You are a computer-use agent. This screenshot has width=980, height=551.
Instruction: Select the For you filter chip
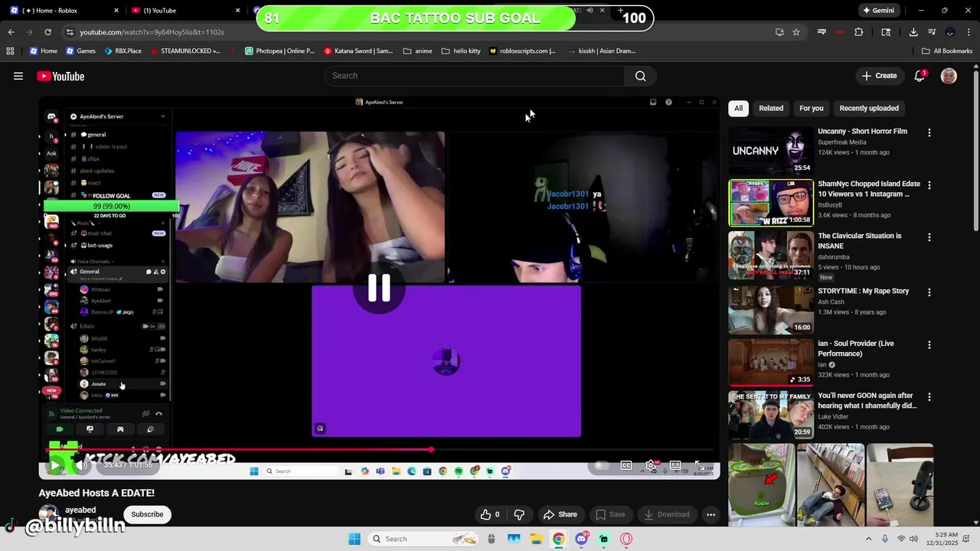tap(812, 108)
